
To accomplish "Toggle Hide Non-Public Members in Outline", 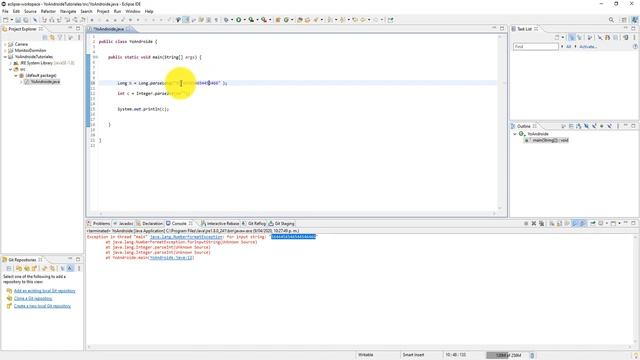I will click(x=602, y=126).
